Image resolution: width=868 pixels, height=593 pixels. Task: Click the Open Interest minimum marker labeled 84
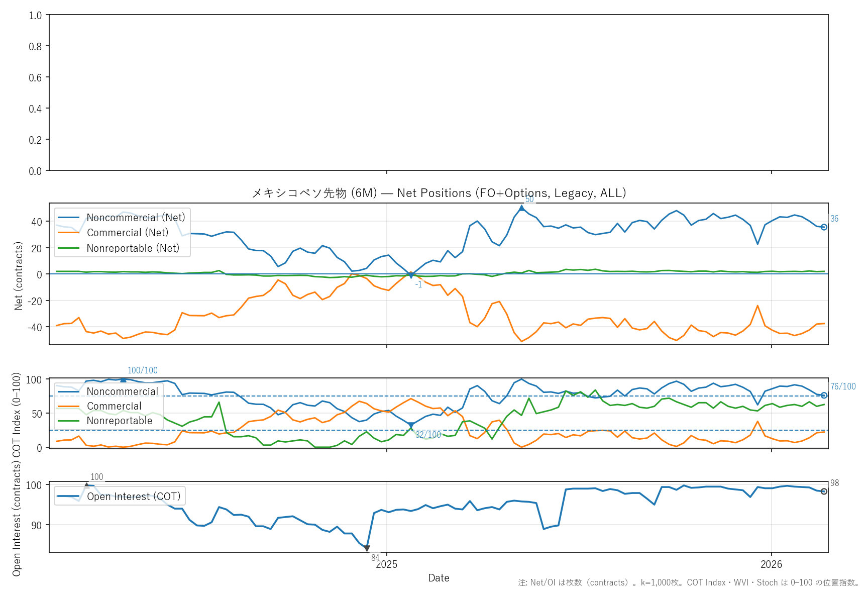click(367, 548)
